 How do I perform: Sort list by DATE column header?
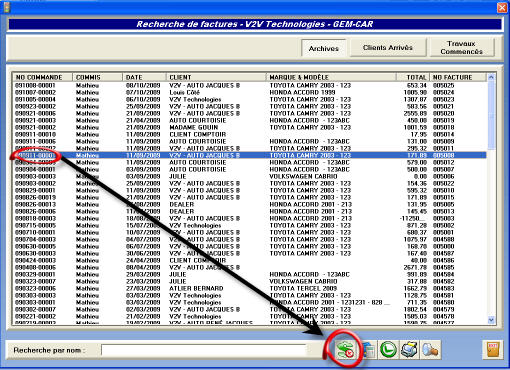click(144, 77)
